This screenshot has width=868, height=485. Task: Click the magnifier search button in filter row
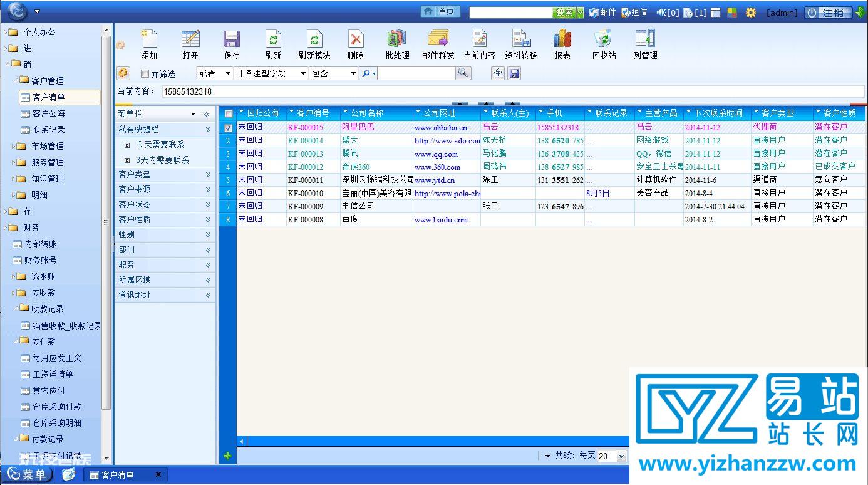pyautogui.click(x=463, y=73)
